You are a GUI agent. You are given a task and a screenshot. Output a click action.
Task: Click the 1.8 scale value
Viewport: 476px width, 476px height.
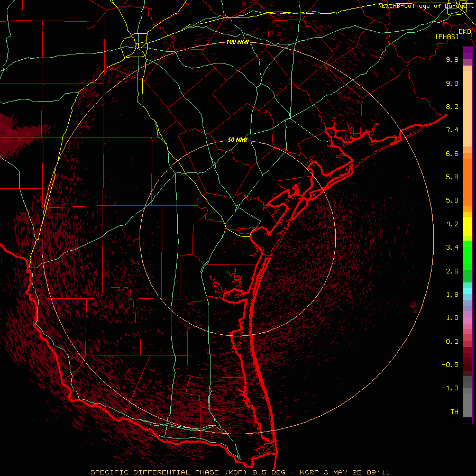point(452,295)
